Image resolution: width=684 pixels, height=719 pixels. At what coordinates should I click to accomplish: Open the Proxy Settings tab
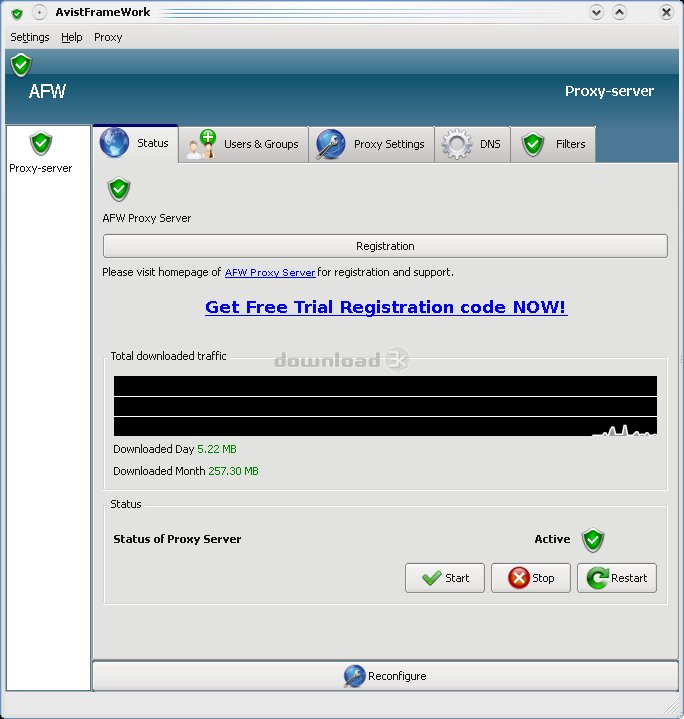pos(372,144)
